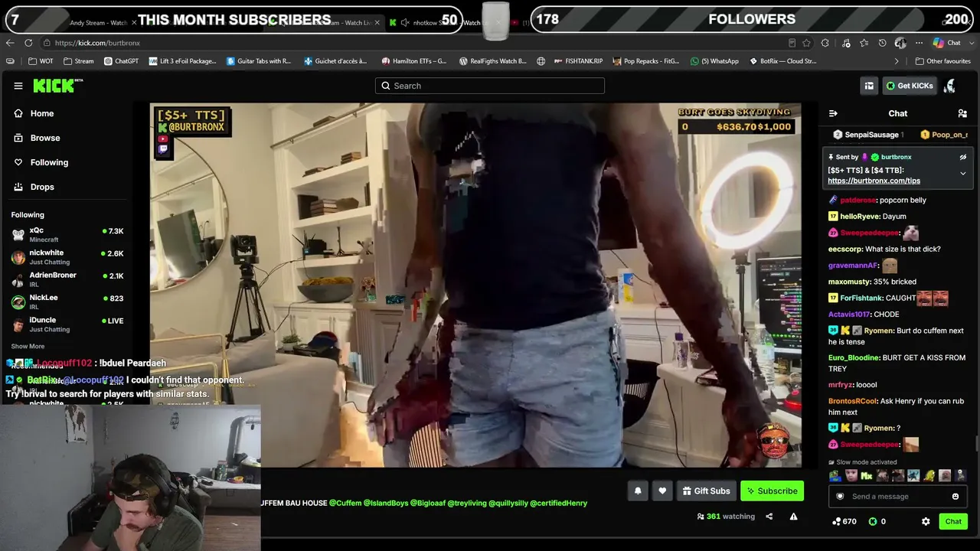Viewport: 980px width, 551px height.
Task: Open chat settings gear icon
Action: pyautogui.click(x=926, y=521)
